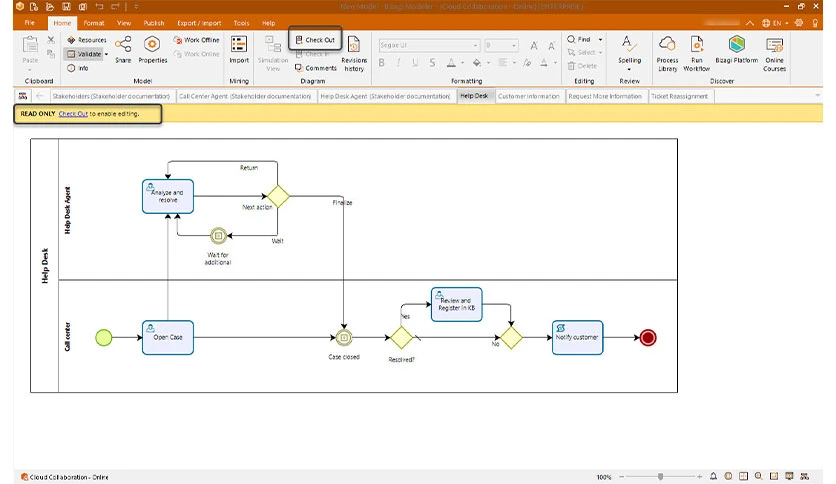This screenshot has height=484, width=836.
Task: Click the bell notification icon in status bar
Action: tap(713, 477)
